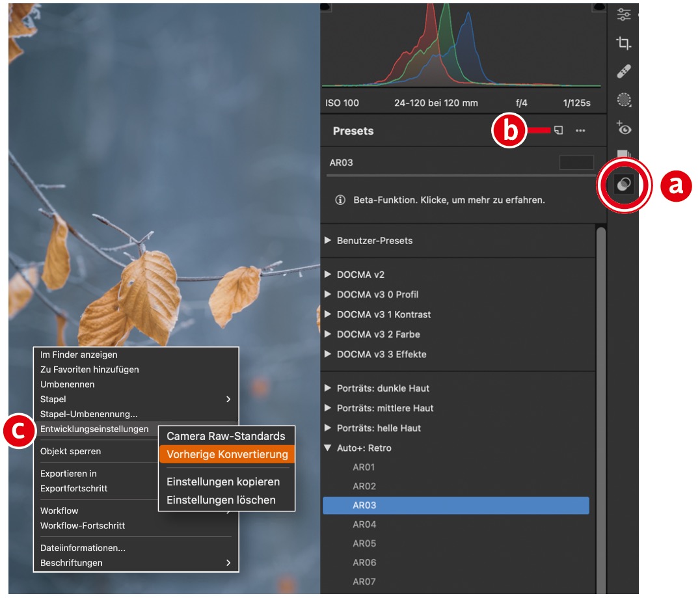This screenshot has height=598, width=700.
Task: Open the Edit sliders panel icon
Action: [623, 15]
